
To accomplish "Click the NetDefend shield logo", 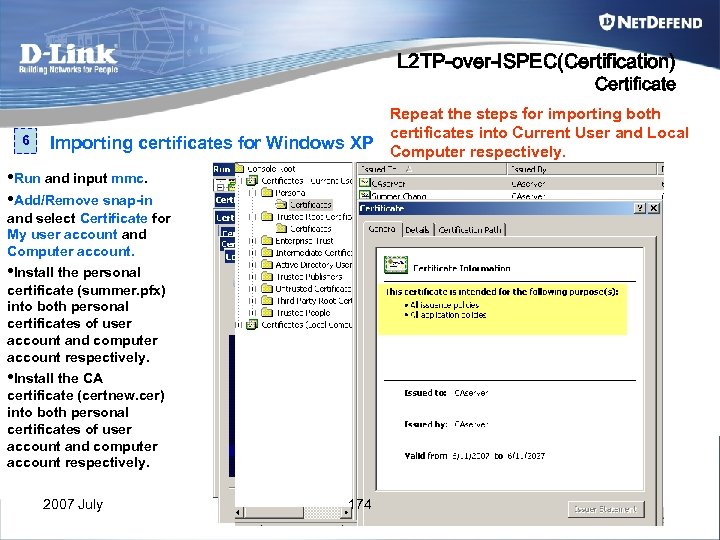I will (607, 22).
